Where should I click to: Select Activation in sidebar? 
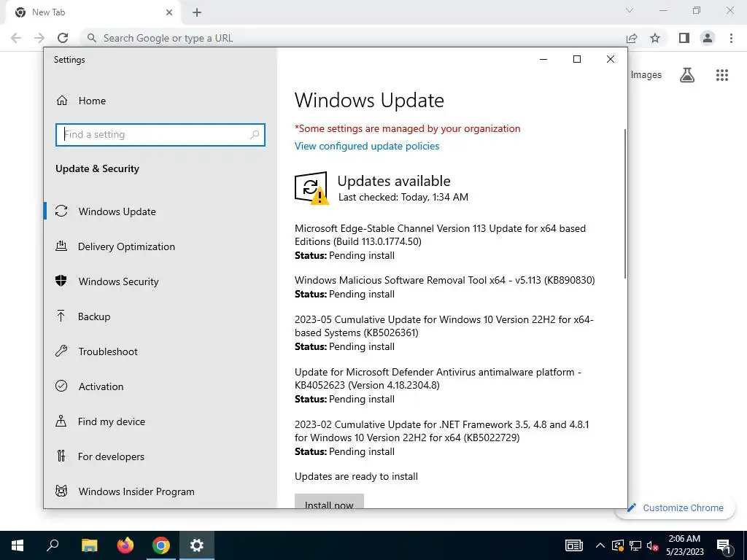tap(101, 386)
